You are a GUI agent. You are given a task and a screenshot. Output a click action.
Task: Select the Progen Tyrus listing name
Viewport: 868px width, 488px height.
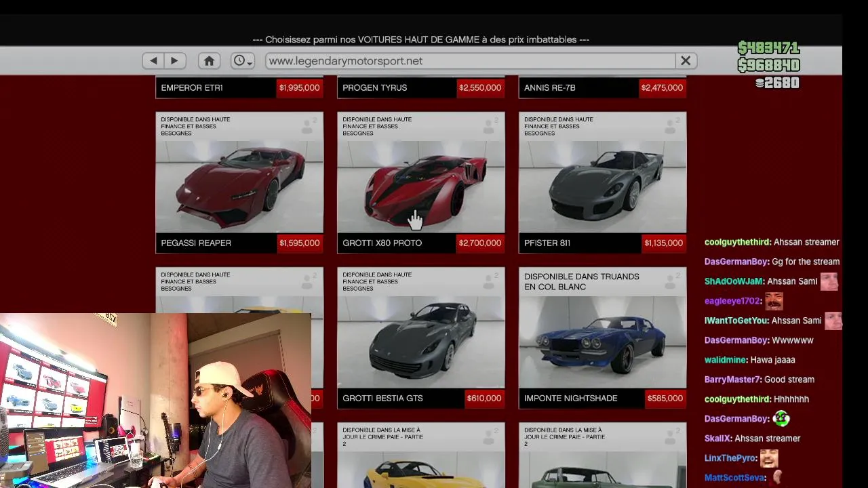374,87
